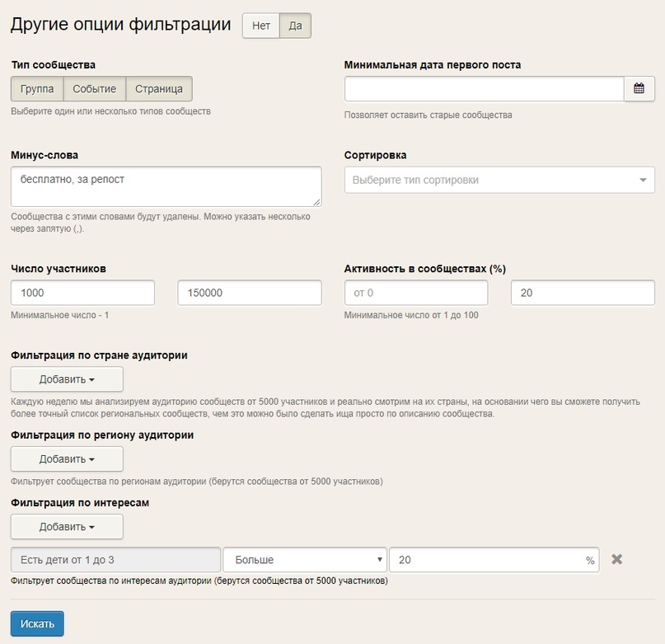Expand Добавить under interests filtering
Image resolution: width=665 pixels, height=644 pixels.
(x=67, y=527)
